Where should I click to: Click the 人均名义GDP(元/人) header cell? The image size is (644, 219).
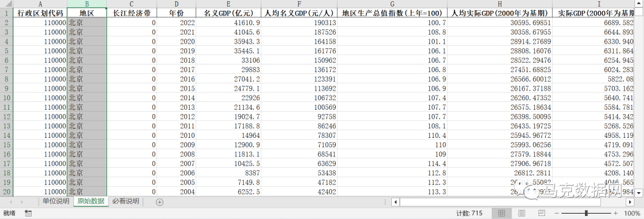click(x=299, y=13)
